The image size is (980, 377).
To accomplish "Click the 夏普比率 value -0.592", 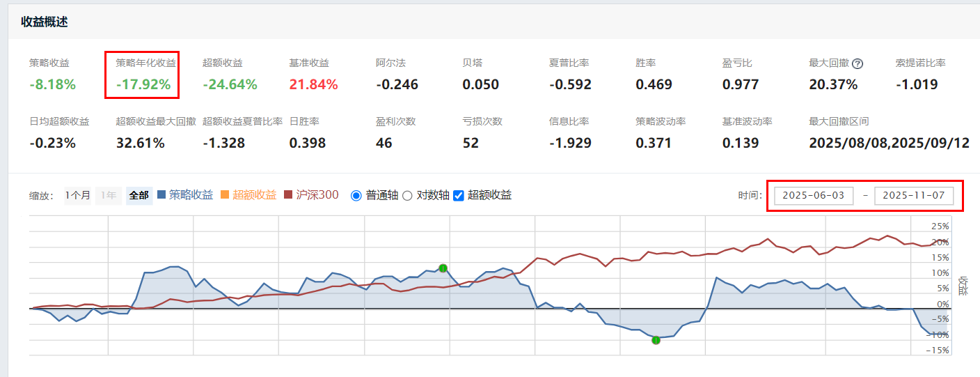I will point(570,85).
